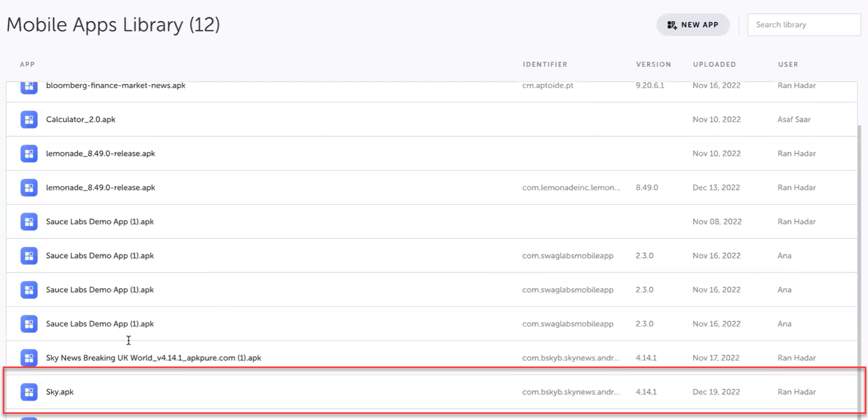Click the first lemonade_8.49.0-release.apk app icon
This screenshot has height=420, width=868.
pyautogui.click(x=29, y=153)
